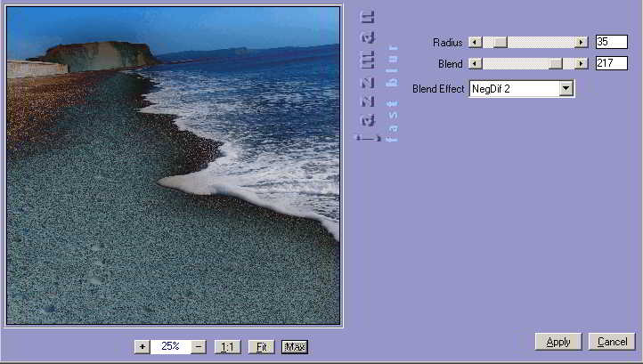Click the 25% zoom percentage field
The image size is (643, 364).
pos(170,347)
